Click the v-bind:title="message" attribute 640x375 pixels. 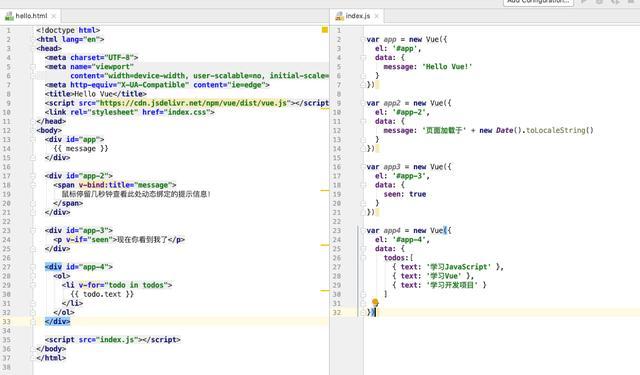click(x=125, y=185)
